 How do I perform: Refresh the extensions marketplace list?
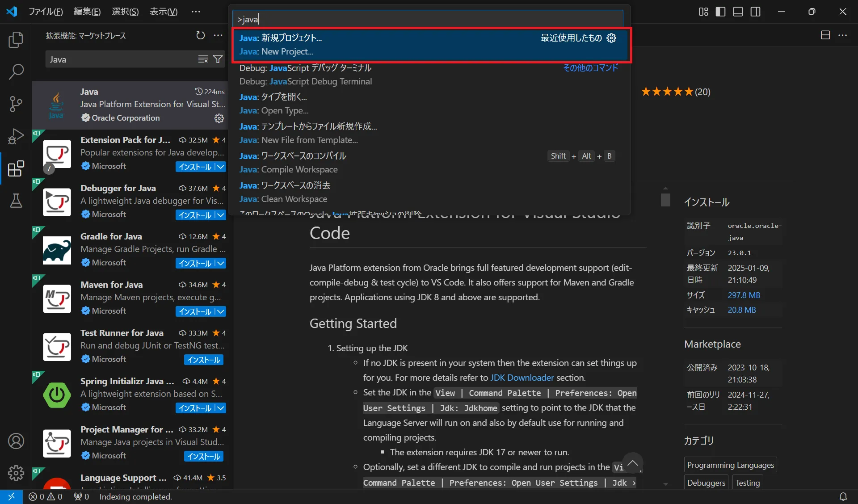(201, 35)
